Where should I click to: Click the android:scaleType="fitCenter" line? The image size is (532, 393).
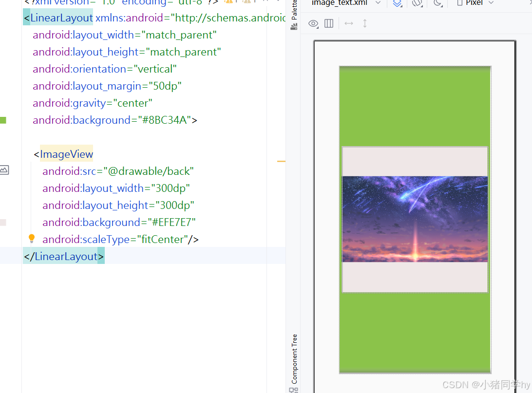[x=120, y=240]
